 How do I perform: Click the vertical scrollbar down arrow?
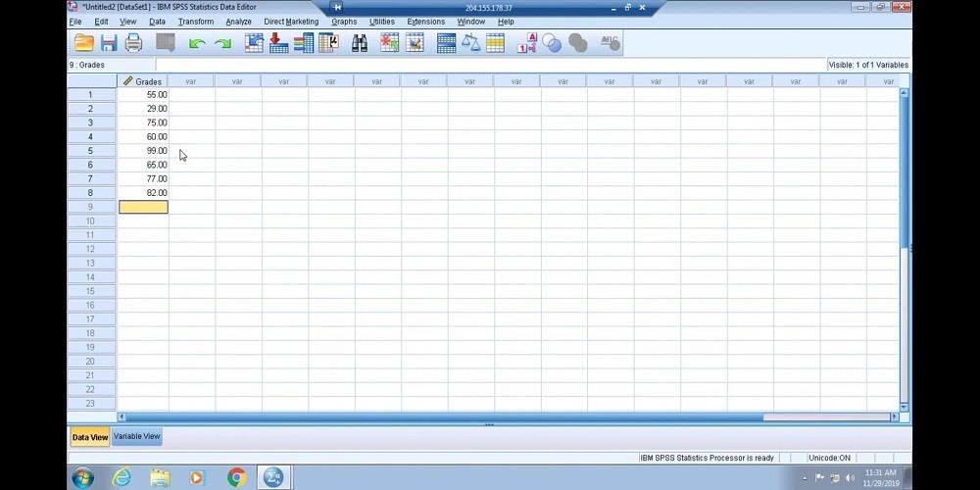pyautogui.click(x=904, y=404)
